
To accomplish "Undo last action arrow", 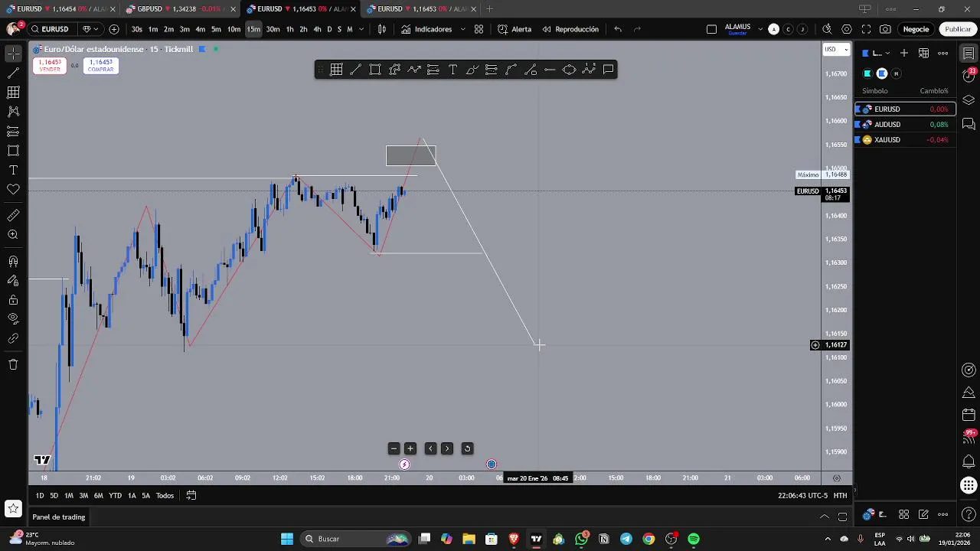I will [x=618, y=29].
